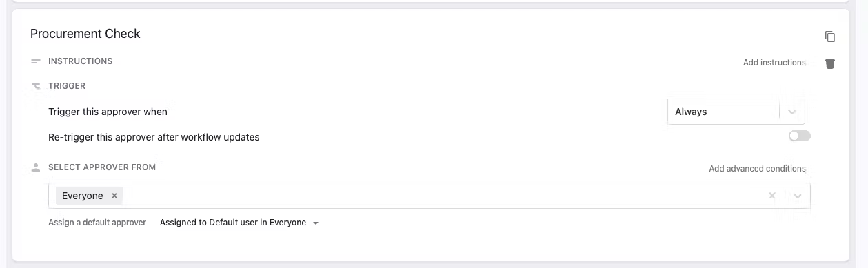Click the TRIGGER section label
868x268 pixels.
tap(67, 86)
